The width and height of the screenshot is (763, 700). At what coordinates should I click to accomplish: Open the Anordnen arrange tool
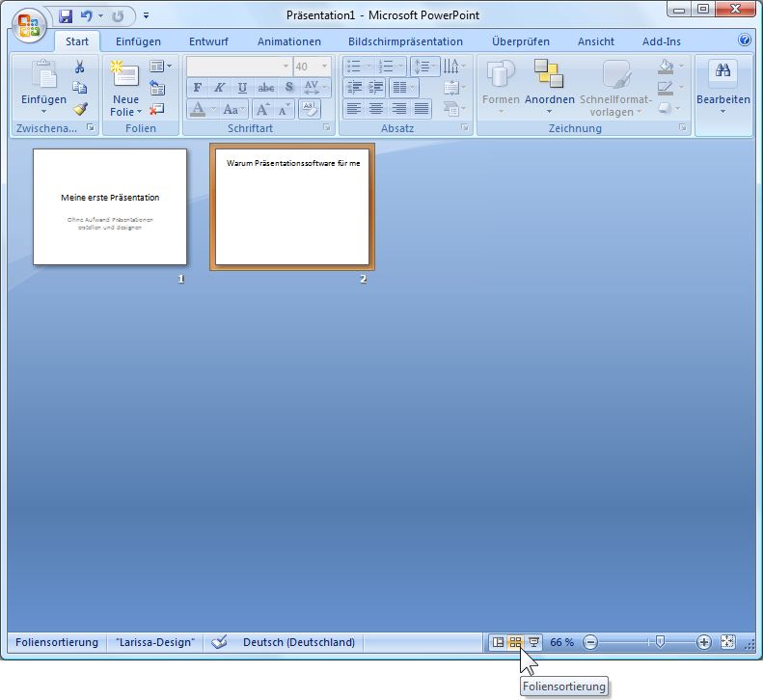tap(550, 86)
